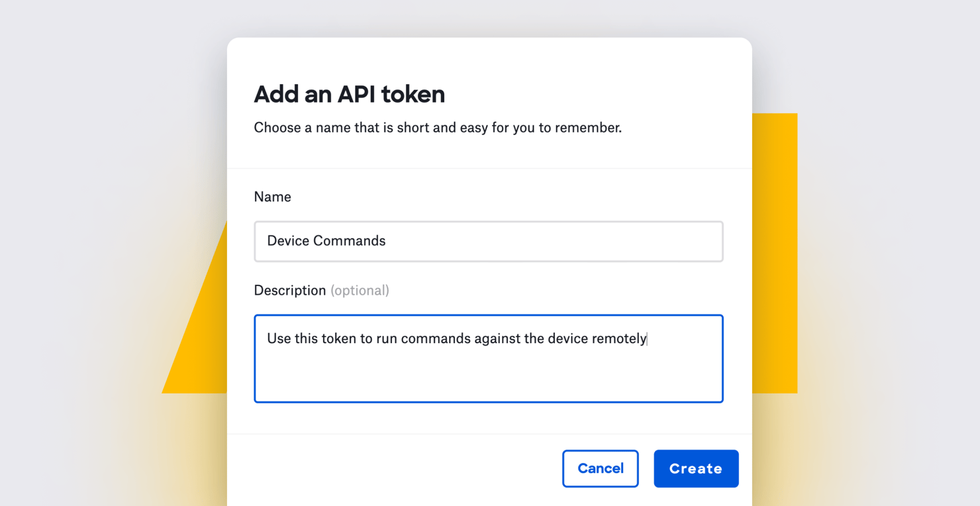Image resolution: width=980 pixels, height=506 pixels.
Task: Confirm token creation via Create
Action: click(696, 468)
